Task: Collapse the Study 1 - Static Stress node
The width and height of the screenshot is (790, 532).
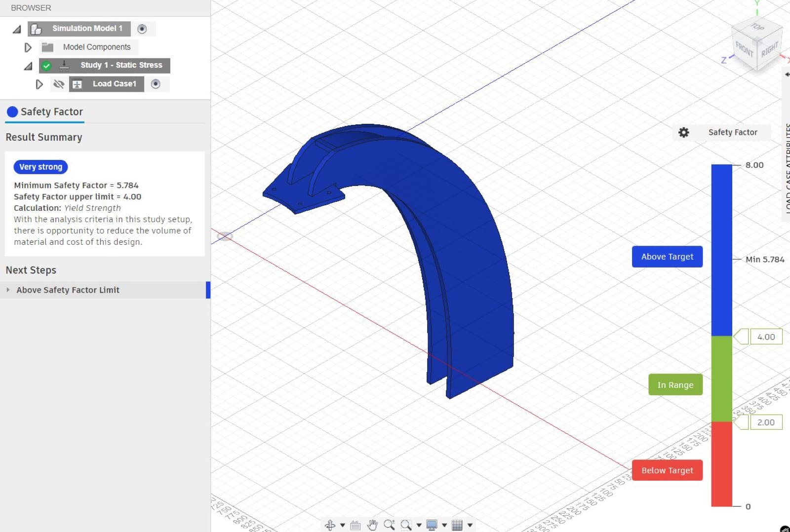Action: (28, 66)
